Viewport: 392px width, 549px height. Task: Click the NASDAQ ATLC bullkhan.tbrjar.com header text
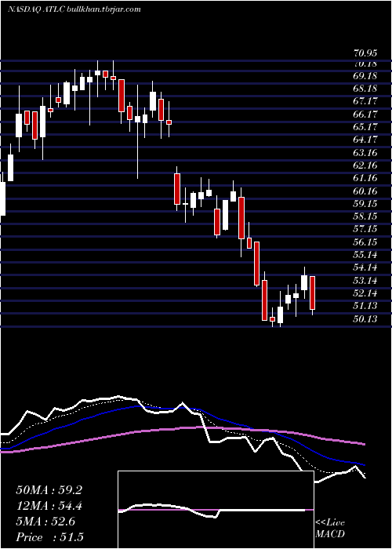click(74, 9)
